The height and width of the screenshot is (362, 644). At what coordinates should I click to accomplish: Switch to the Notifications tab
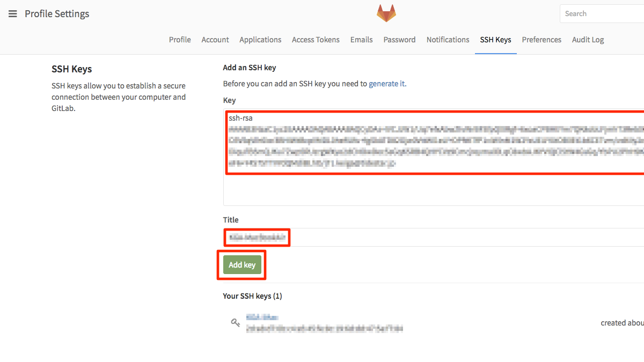(x=448, y=40)
